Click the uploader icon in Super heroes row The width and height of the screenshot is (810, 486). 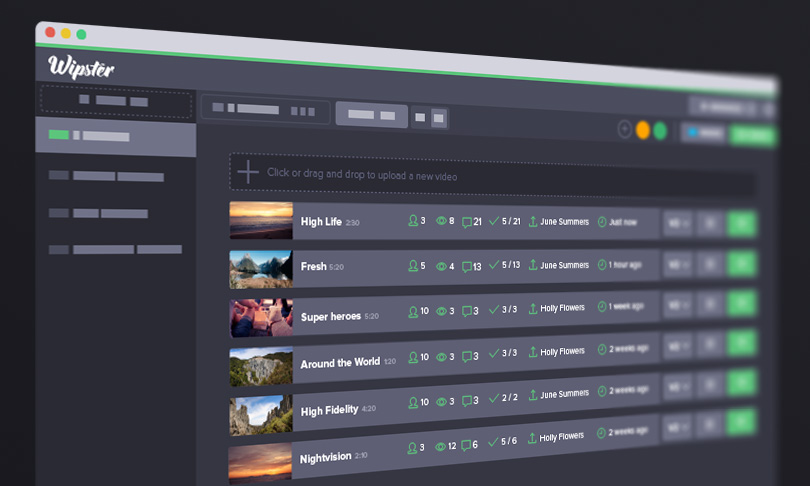click(x=533, y=309)
